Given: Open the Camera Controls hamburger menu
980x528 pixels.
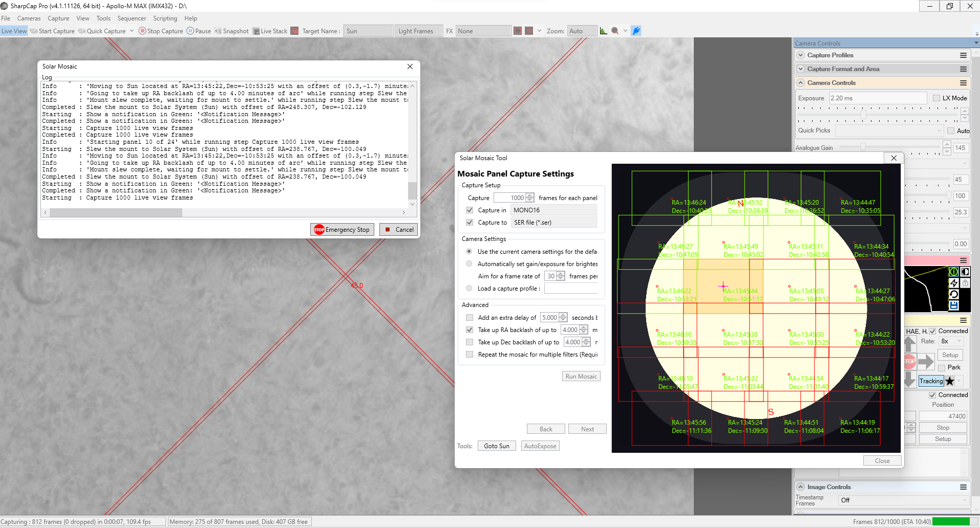Looking at the screenshot, I should click(x=963, y=83).
